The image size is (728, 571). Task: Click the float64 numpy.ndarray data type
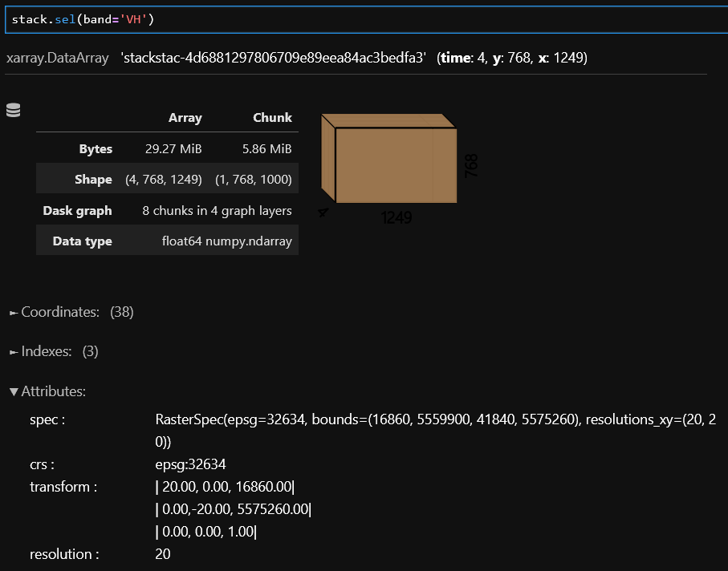pyautogui.click(x=226, y=241)
